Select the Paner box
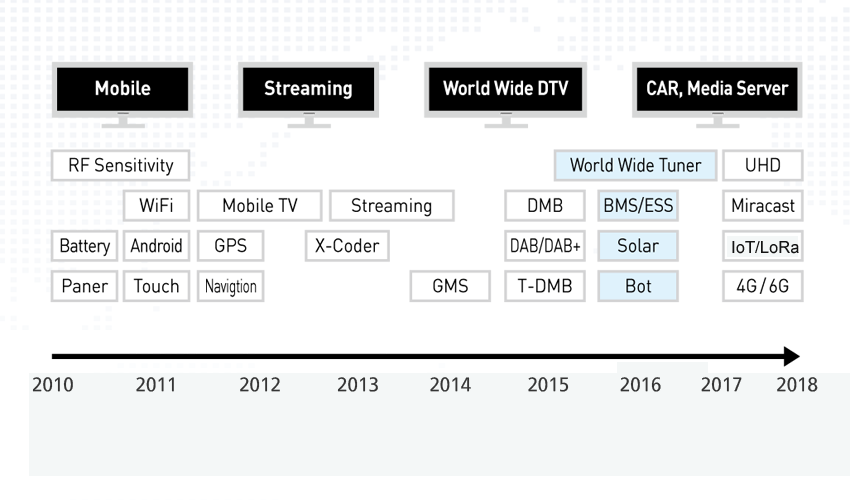850x500 pixels. pos(85,286)
